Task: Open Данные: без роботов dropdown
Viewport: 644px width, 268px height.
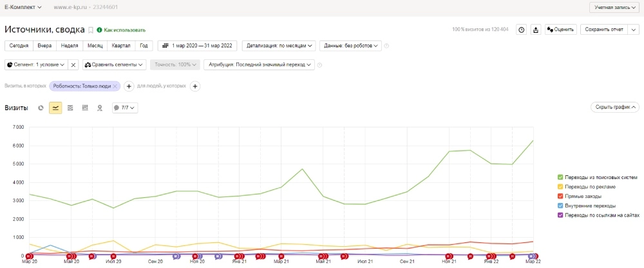Action: click(x=350, y=46)
